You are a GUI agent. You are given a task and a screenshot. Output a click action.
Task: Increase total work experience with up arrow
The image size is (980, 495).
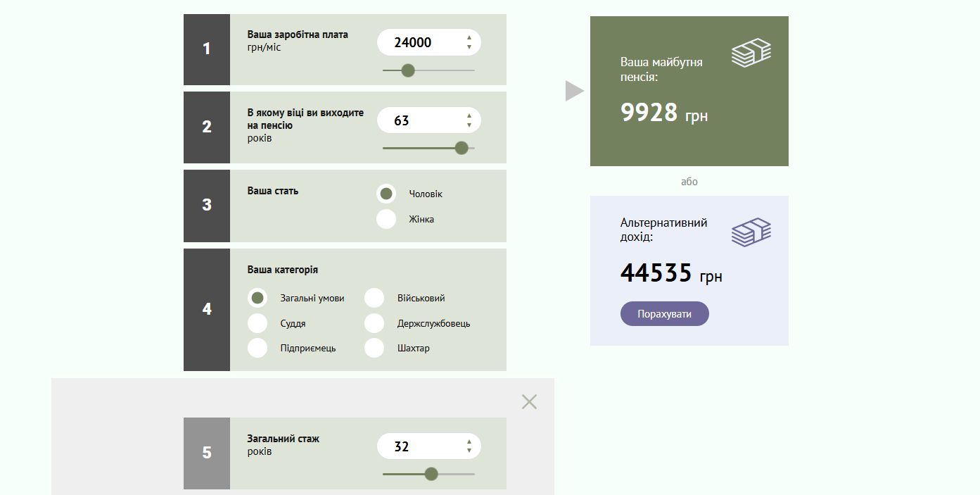469,442
